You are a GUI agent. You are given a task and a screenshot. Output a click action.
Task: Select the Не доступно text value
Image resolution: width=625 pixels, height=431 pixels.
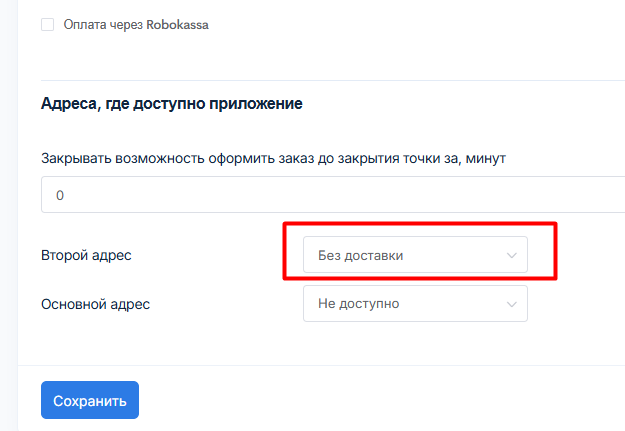pos(358,303)
